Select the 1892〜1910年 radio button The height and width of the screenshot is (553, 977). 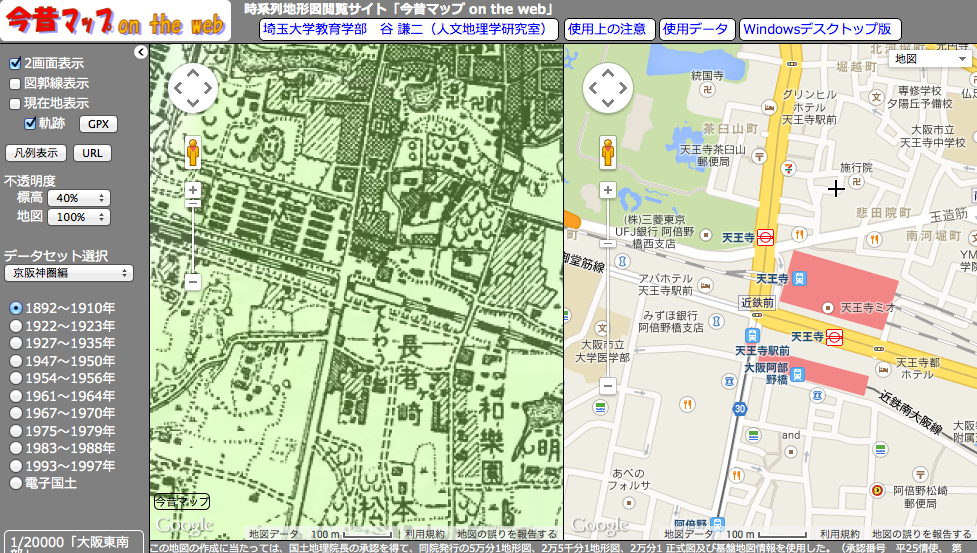coord(16,308)
